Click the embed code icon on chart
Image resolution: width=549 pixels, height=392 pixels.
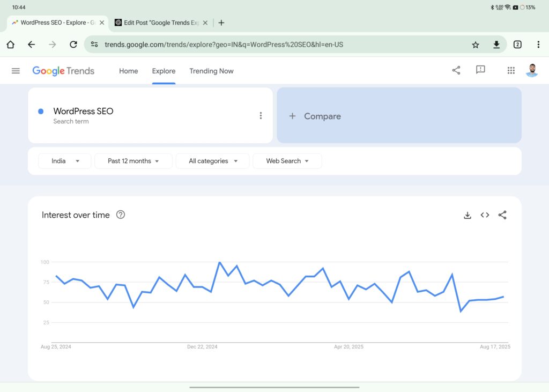485,215
